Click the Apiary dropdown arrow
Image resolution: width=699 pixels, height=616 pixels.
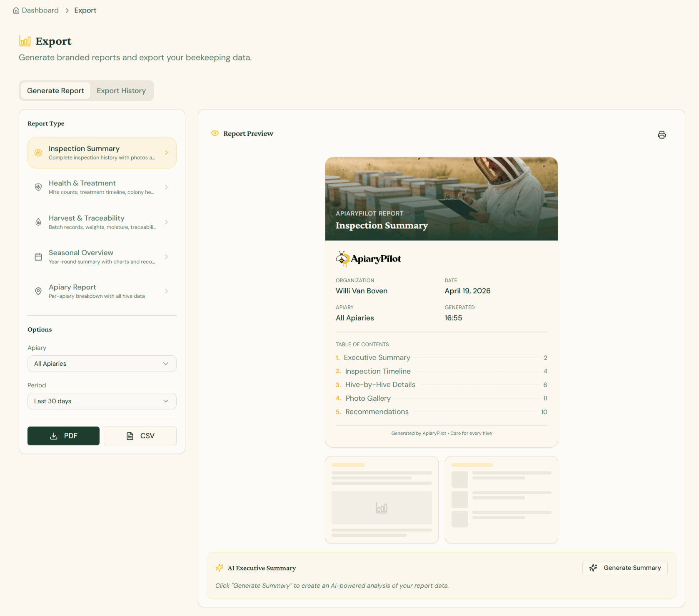pos(166,364)
